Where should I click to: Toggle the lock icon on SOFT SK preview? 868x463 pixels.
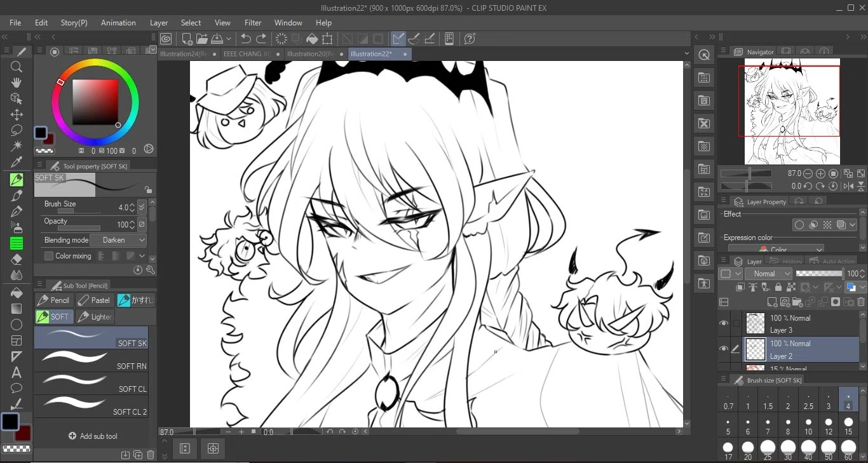pos(148,189)
